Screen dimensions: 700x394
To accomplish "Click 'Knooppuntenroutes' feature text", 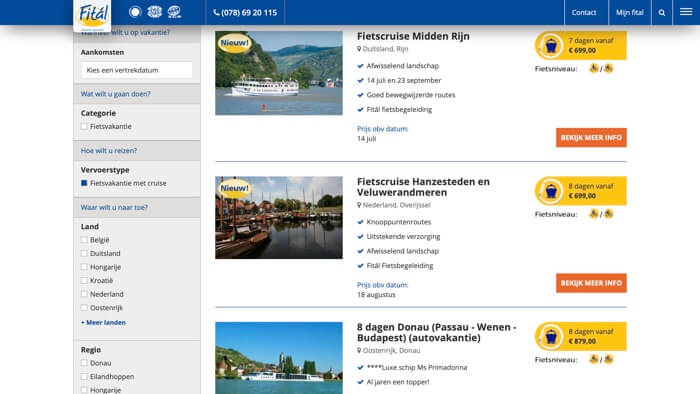I will [x=399, y=222].
